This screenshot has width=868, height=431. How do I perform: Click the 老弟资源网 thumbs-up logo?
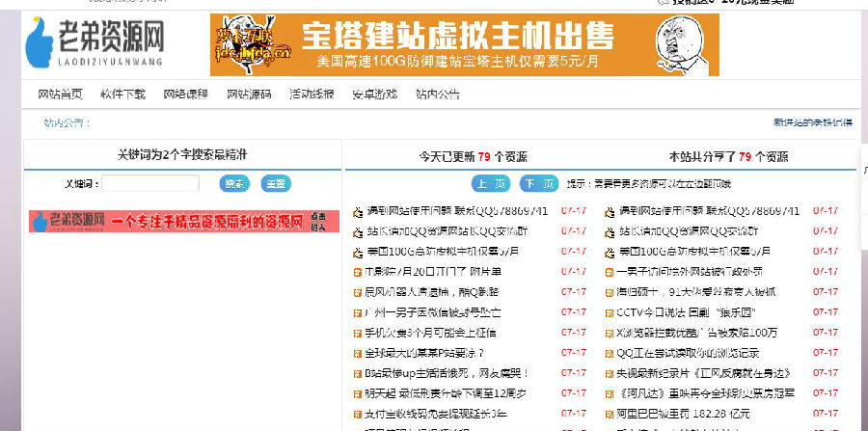point(42,43)
